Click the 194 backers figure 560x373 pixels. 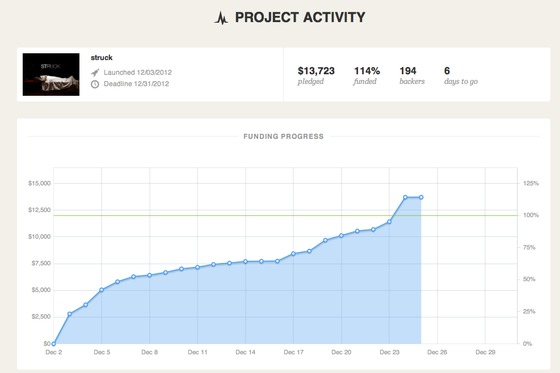point(408,71)
